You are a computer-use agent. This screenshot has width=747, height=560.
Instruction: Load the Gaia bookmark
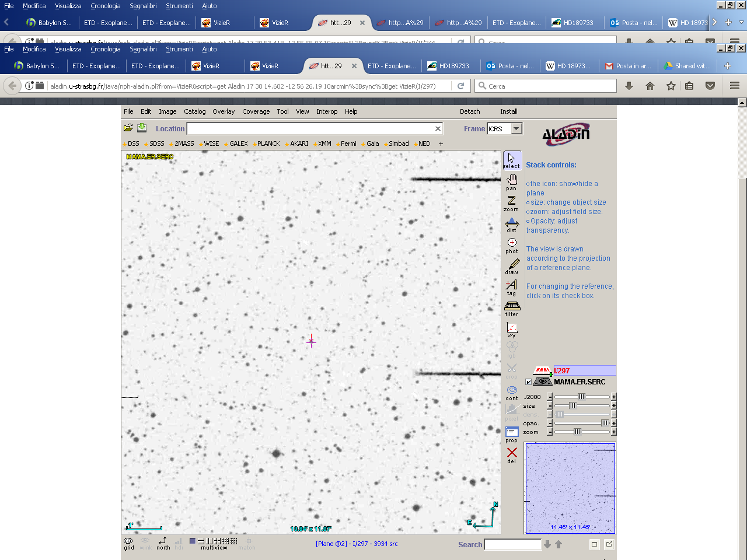coord(370,143)
